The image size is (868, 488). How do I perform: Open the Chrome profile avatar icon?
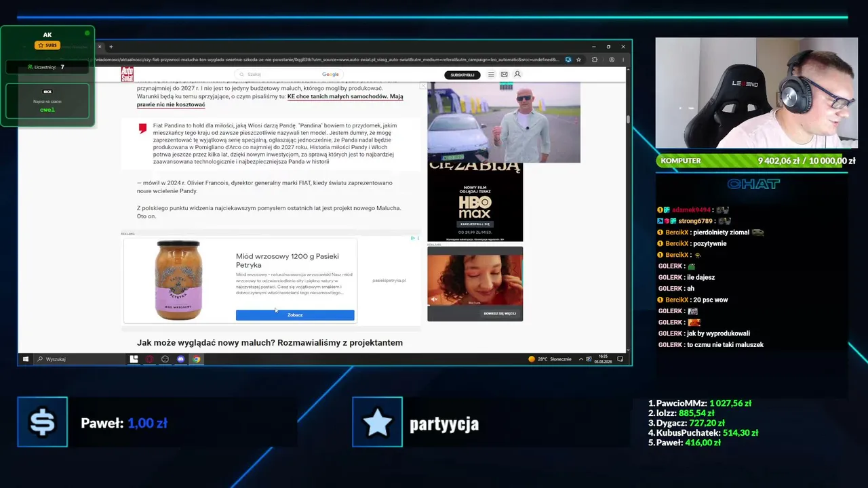click(612, 60)
